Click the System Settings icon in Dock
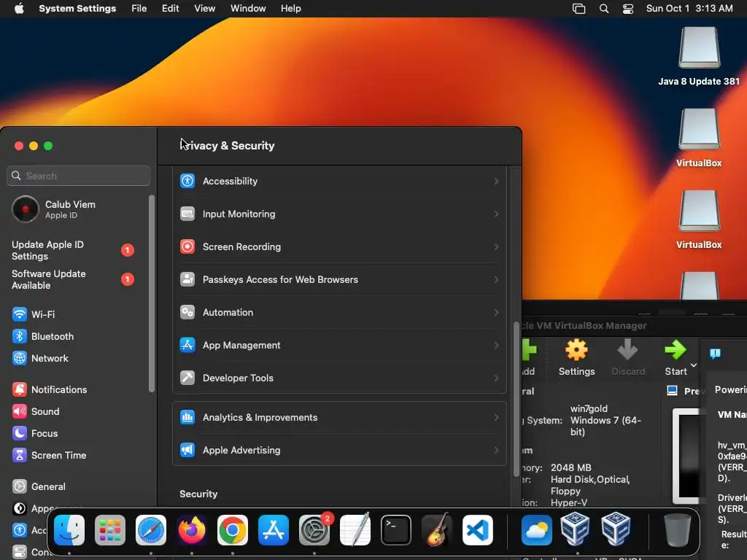Viewport: 747px width, 560px height. pyautogui.click(x=314, y=530)
